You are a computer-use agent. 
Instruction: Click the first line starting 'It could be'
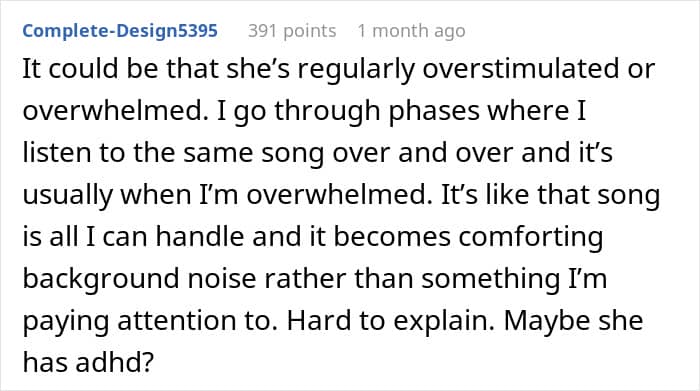click(339, 70)
